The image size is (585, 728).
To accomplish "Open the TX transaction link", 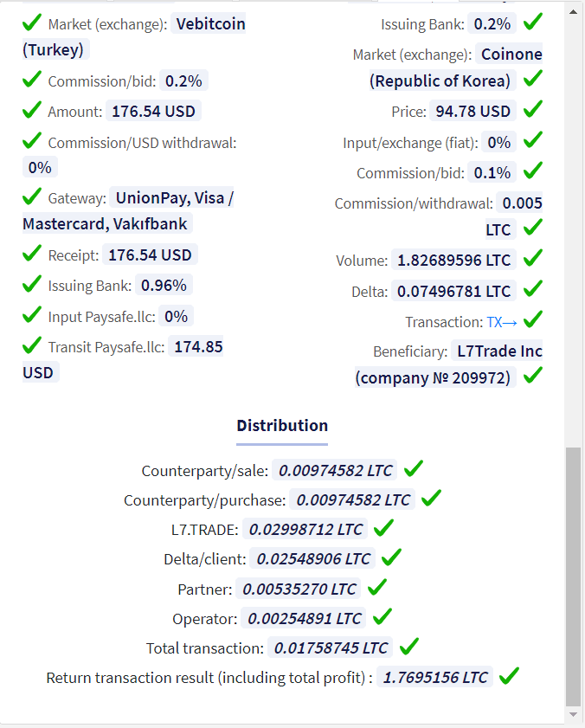I will click(x=501, y=322).
